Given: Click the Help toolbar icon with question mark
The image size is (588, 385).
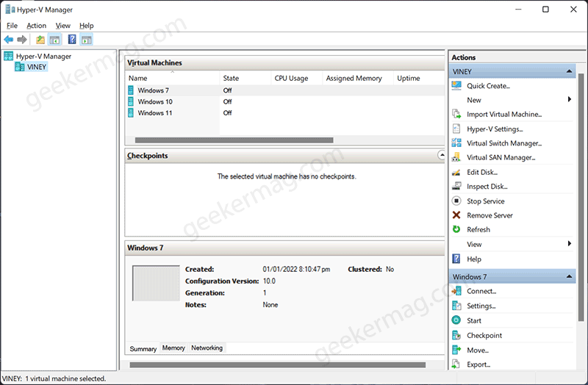Looking at the screenshot, I should [72, 40].
